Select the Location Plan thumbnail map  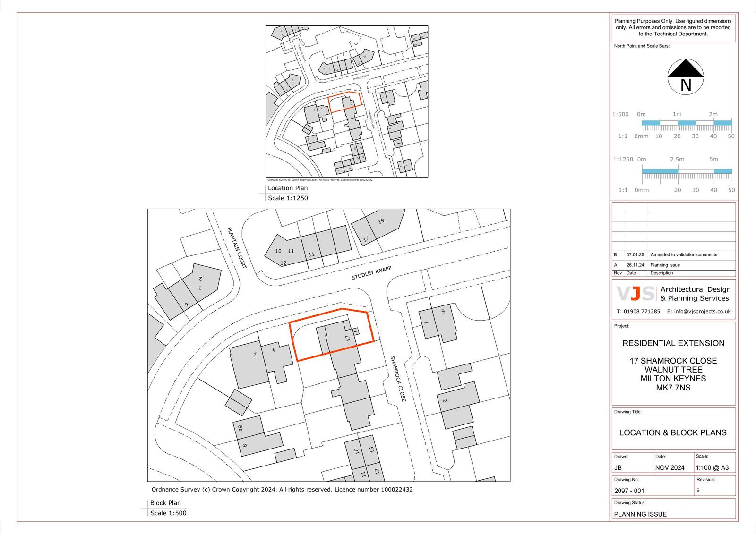346,102
